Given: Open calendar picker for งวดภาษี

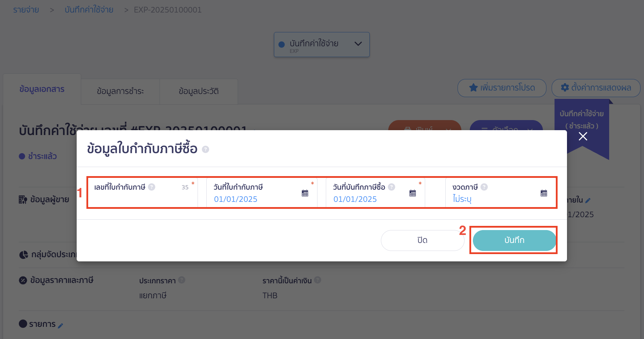Looking at the screenshot, I should [544, 192].
